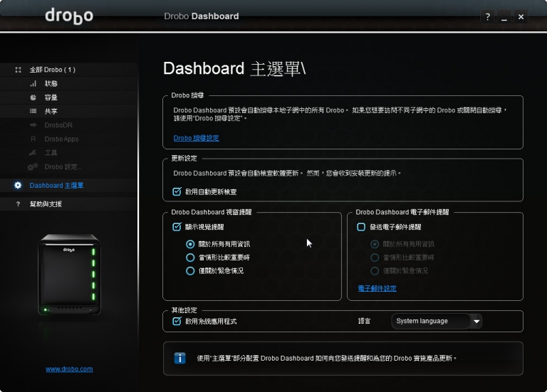Viewport: 547px width, 392px height.
Task: Click the Drobo 搜尋設定 link
Action: point(196,138)
